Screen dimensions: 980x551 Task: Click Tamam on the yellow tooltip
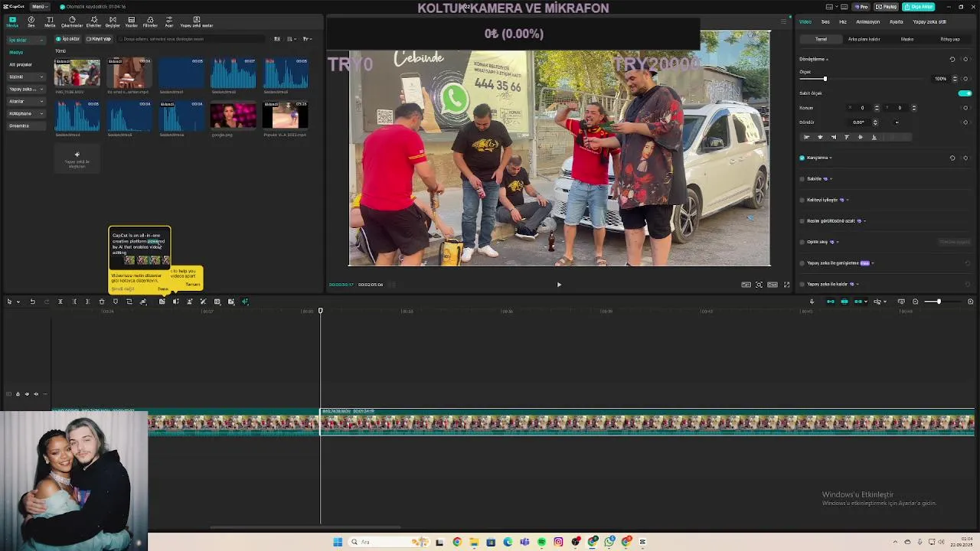pyautogui.click(x=192, y=284)
